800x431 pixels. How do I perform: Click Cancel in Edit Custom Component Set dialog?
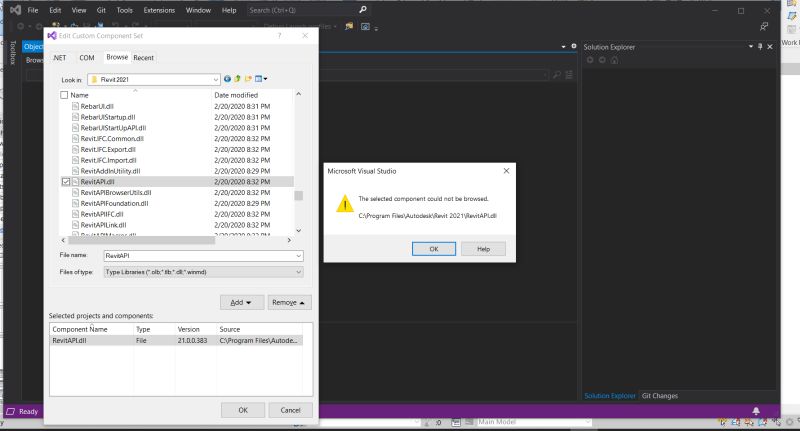point(290,410)
